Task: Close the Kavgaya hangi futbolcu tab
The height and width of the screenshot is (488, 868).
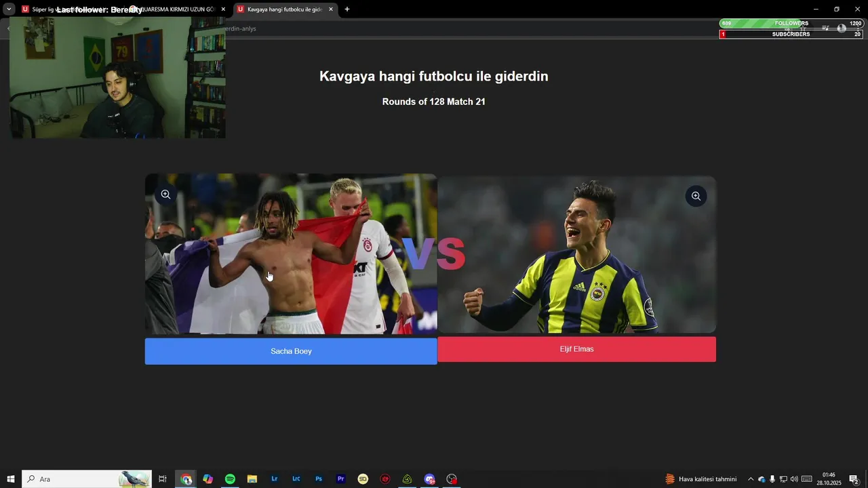Action: (331, 9)
